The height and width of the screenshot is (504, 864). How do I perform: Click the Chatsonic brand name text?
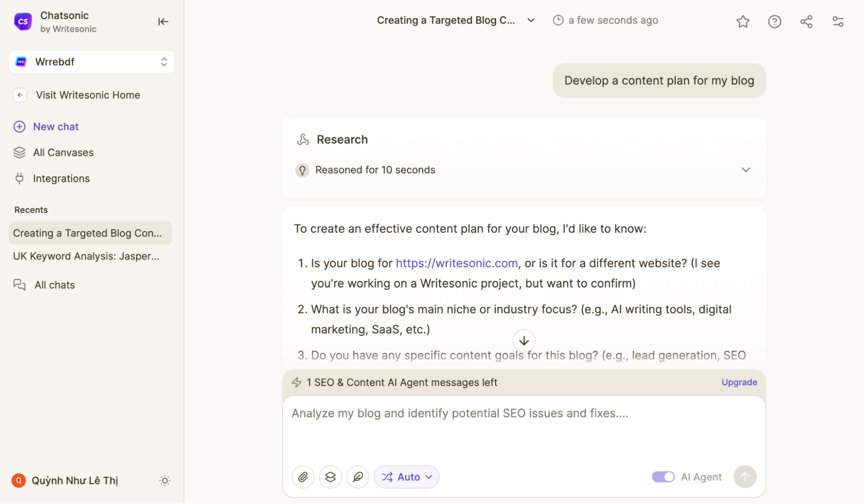pos(64,15)
